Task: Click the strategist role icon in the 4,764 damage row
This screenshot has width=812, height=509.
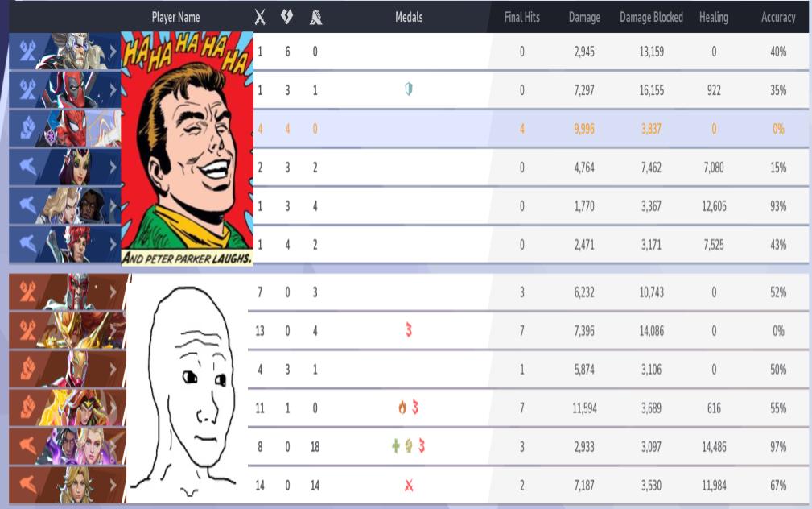Action: [x=27, y=168]
